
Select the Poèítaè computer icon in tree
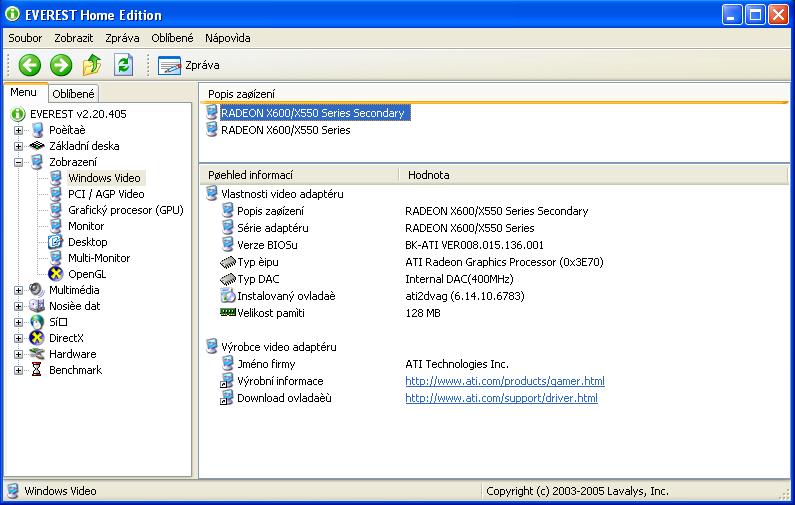pos(37,130)
